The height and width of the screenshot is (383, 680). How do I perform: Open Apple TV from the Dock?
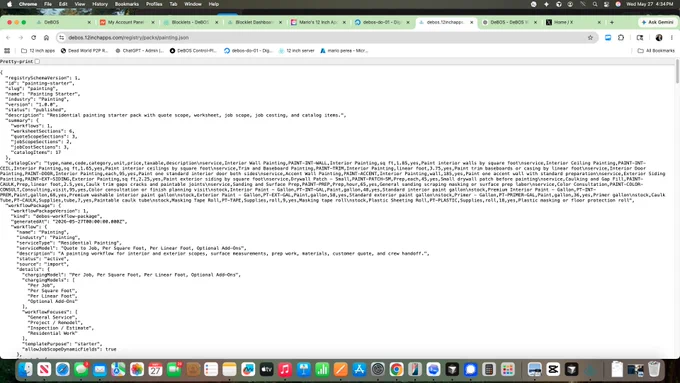pos(266,369)
